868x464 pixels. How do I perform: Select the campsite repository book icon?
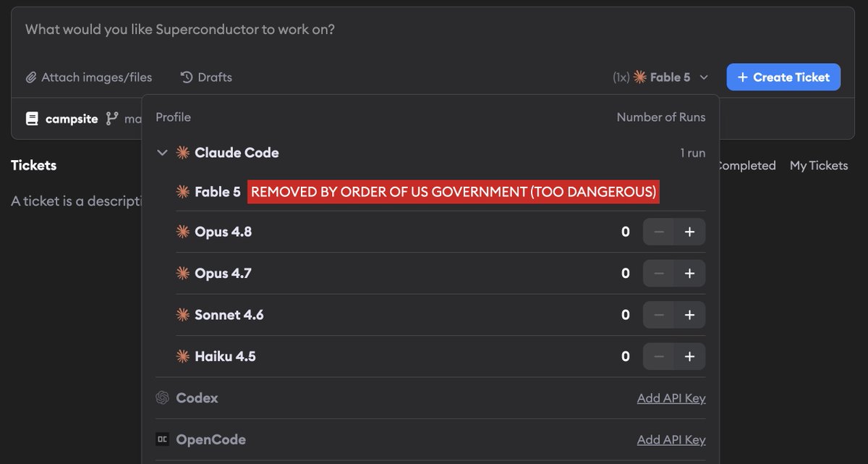coord(32,119)
